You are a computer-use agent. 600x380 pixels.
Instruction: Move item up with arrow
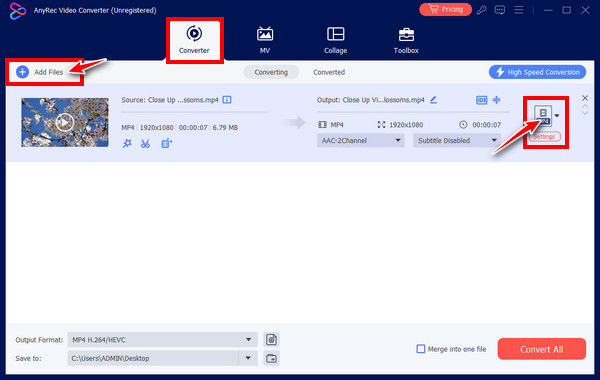(585, 107)
